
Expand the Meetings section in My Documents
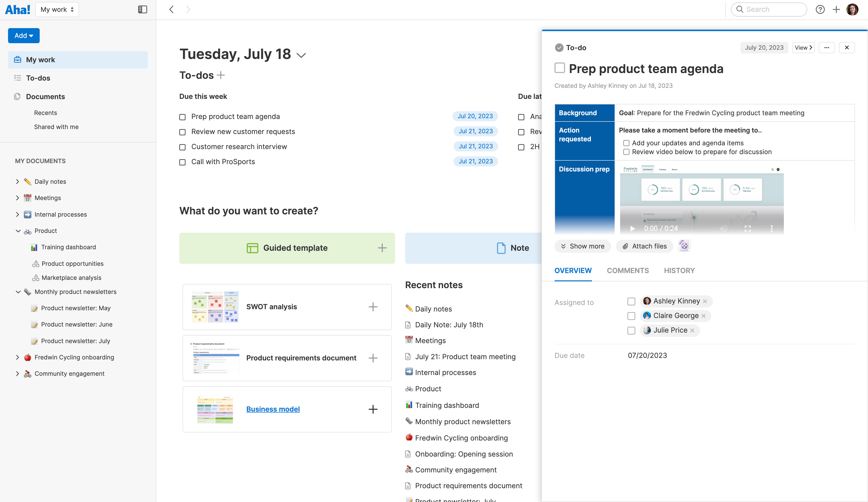(x=18, y=198)
